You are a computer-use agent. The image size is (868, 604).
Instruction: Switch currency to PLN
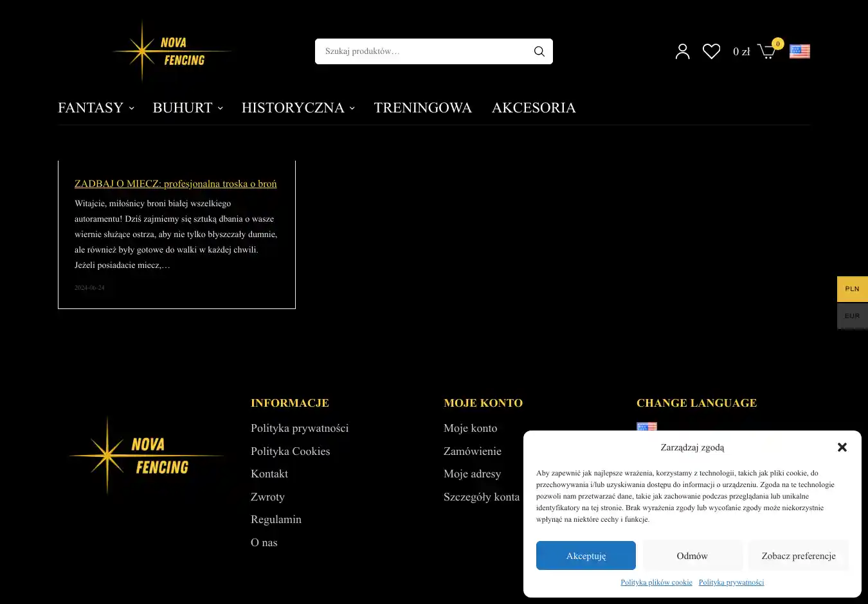[852, 289]
